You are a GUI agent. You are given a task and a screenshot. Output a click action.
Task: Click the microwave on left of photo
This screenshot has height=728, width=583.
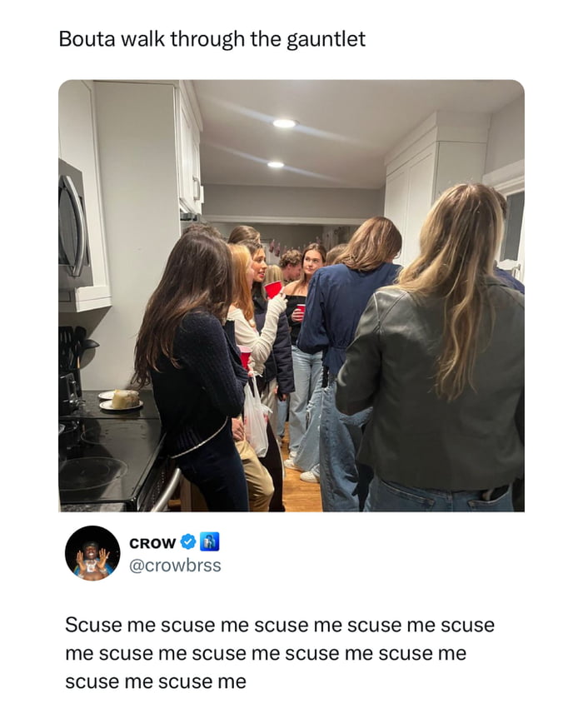(x=74, y=225)
